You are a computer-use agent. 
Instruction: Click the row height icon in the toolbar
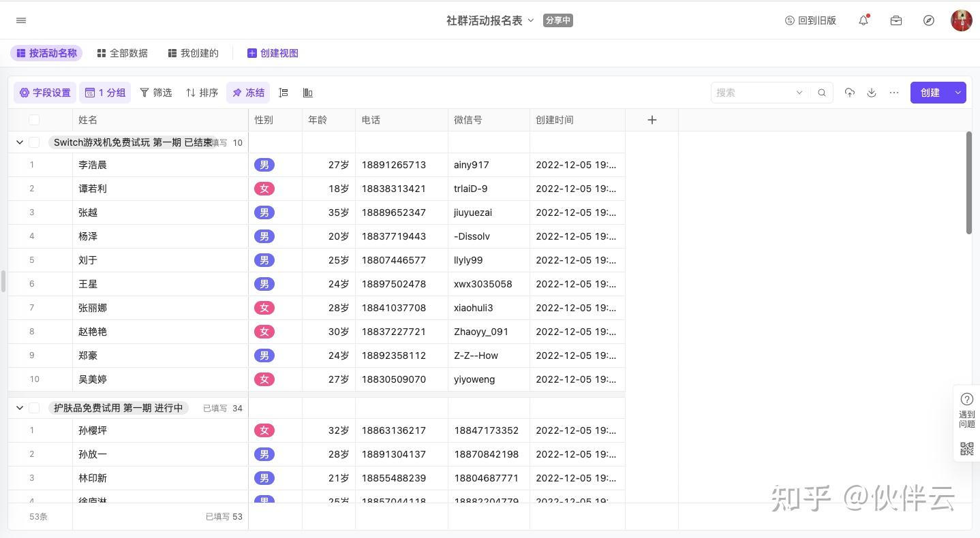(284, 93)
